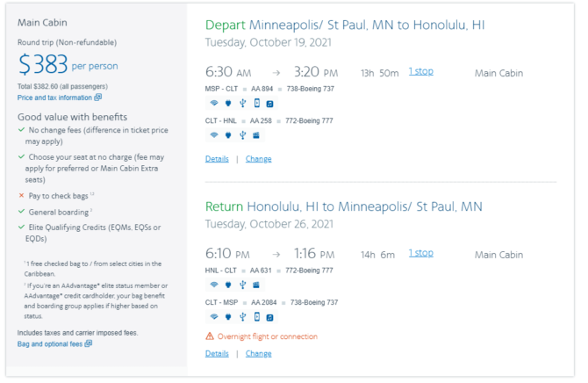Click the Wi-Fi icon for flight AA 894

(214, 103)
